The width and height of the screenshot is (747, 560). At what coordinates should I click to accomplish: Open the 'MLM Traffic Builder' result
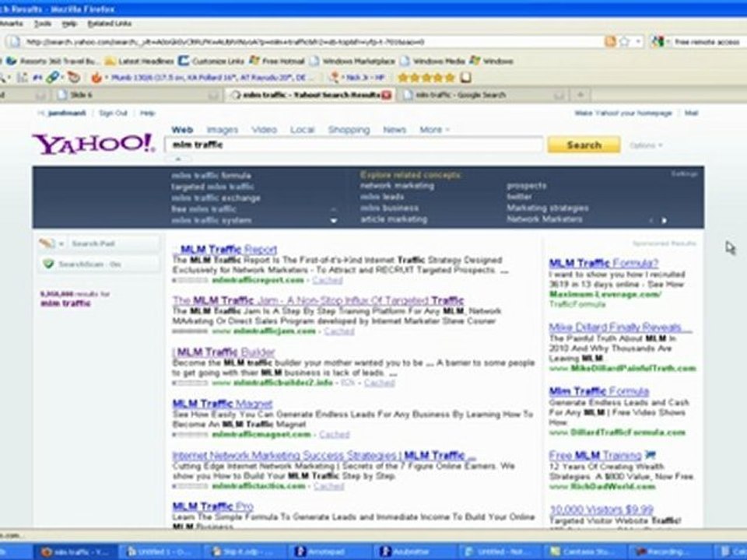[x=224, y=352]
